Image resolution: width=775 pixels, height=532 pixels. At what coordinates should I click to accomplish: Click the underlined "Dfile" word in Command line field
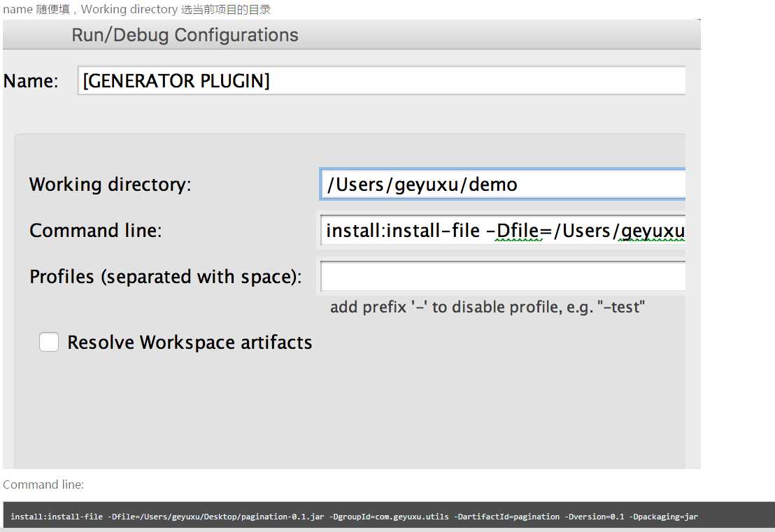coord(519,231)
